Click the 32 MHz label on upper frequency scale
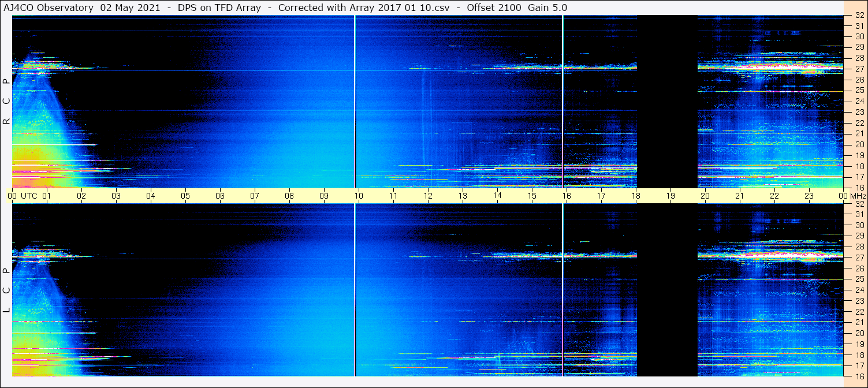 tap(859, 16)
